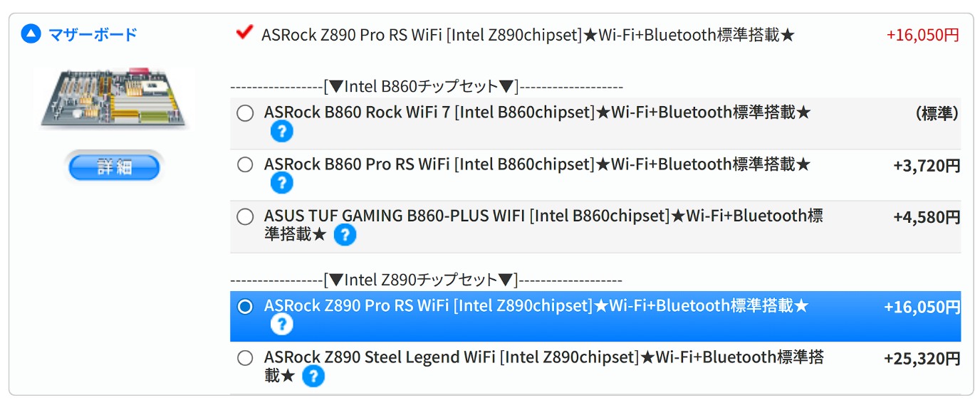Click the Intel Z890チップセット group divider
Image resolution: width=980 pixels, height=400 pixels.
click(425, 280)
